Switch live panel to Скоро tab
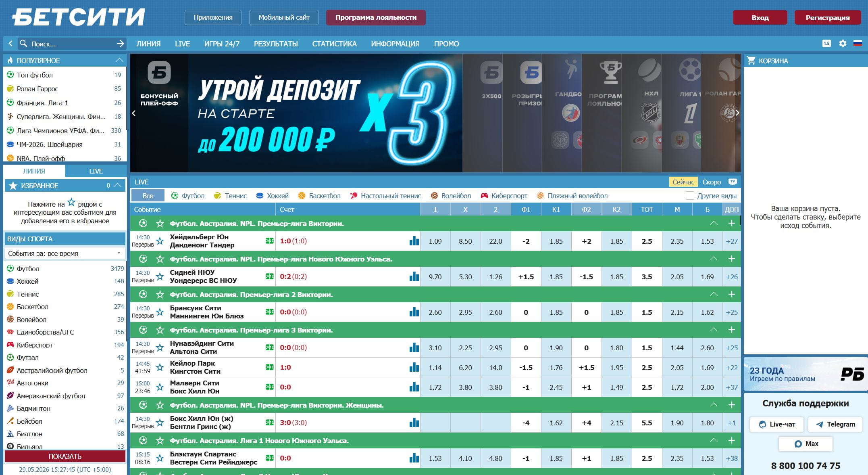 tap(711, 182)
